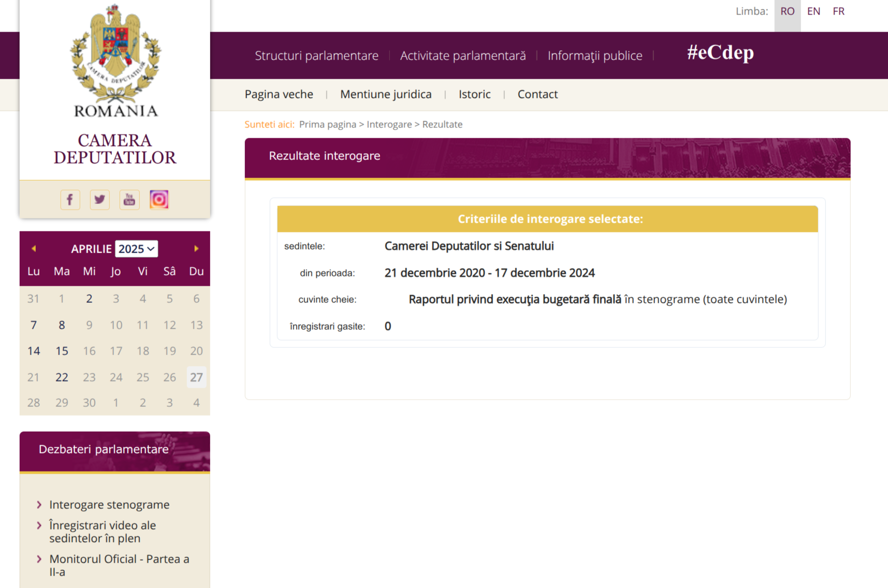Switch language to EN

813,11
